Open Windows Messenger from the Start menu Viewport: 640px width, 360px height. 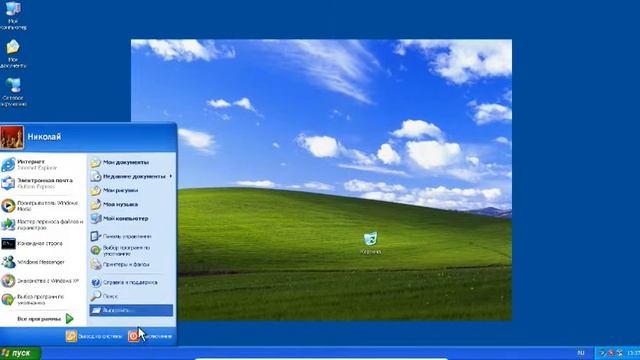pyautogui.click(x=43, y=262)
